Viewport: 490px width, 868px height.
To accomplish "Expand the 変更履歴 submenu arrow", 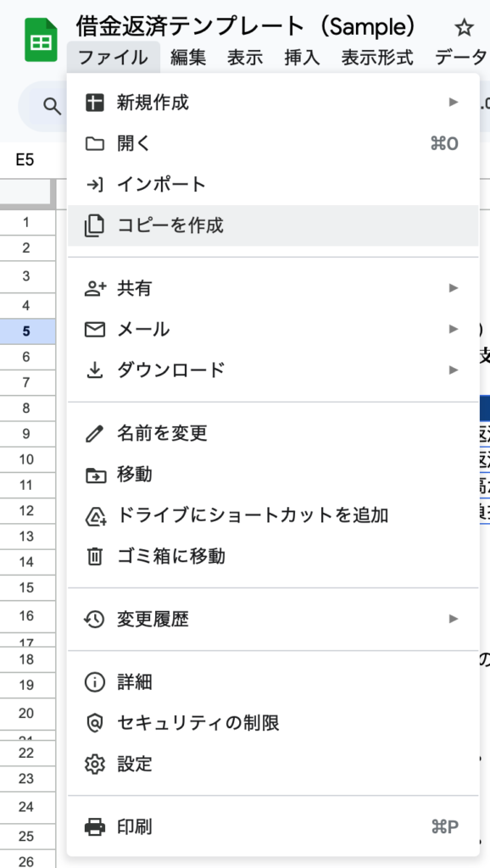I will point(454,618).
